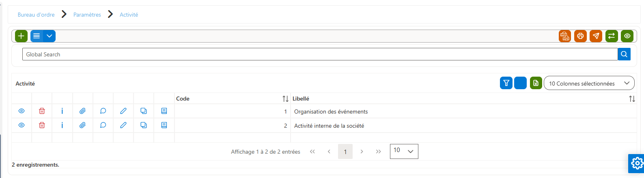Screen dimensions: 644x178
Task: Open notes icon for Activité interne de la société row
Action: click(x=164, y=125)
